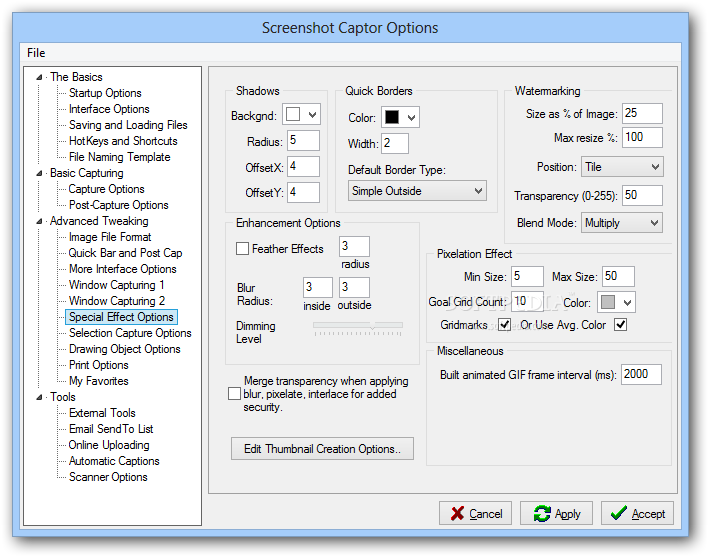Click the Transparency (0-255) field
The height and width of the screenshot is (557, 709).
point(643,195)
